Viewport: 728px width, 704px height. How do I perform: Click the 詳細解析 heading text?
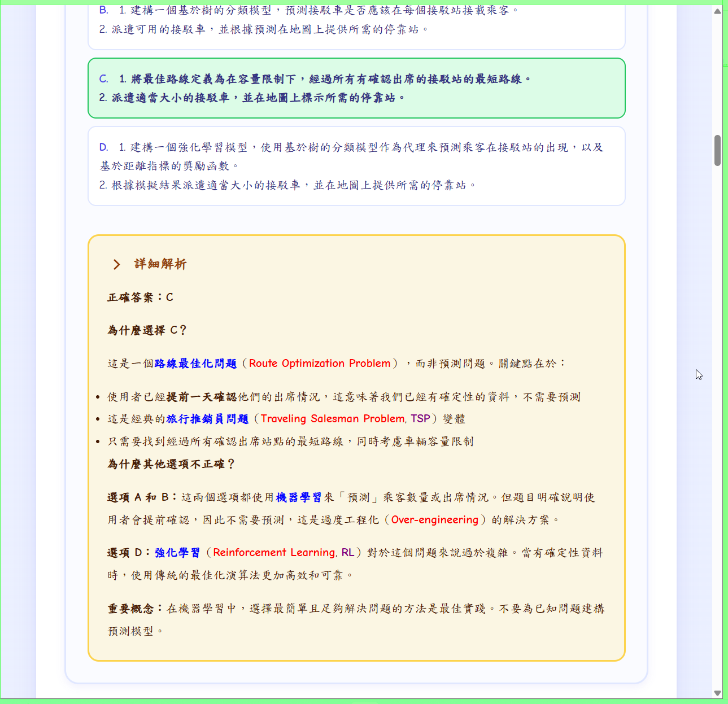(160, 264)
